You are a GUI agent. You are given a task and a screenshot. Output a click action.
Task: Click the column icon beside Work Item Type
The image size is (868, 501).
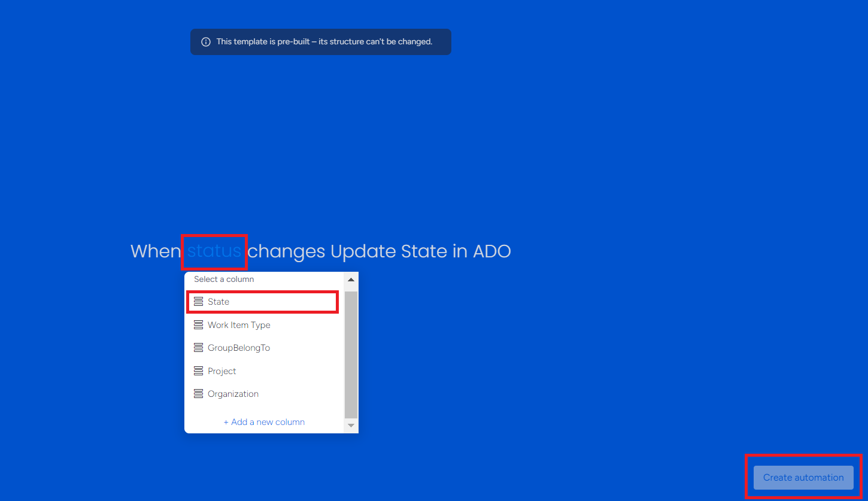click(x=198, y=325)
